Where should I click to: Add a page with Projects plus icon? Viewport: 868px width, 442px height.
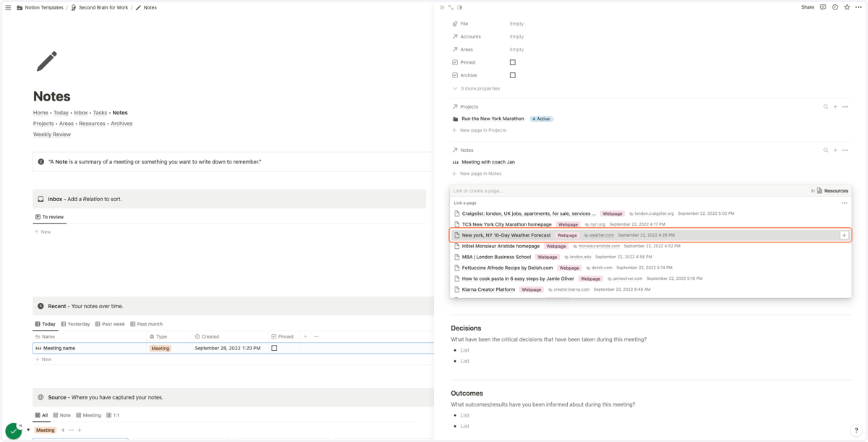(x=835, y=107)
